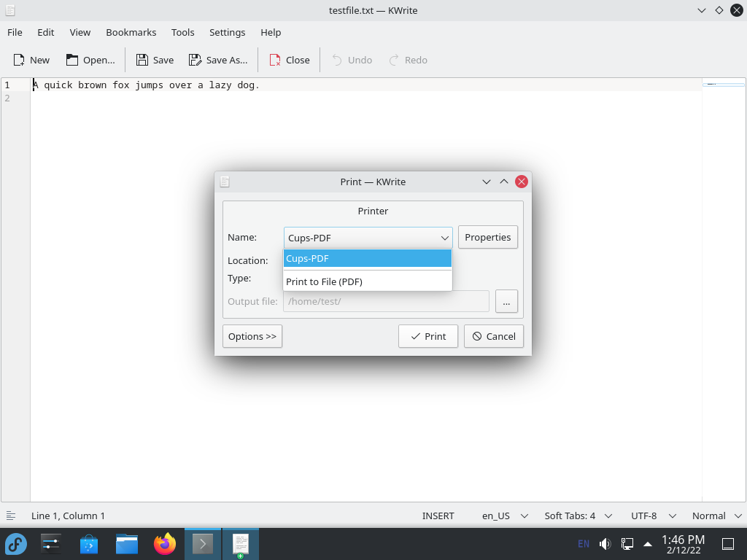Open the Bookmarks menu
This screenshot has width=747, height=560.
[131, 32]
